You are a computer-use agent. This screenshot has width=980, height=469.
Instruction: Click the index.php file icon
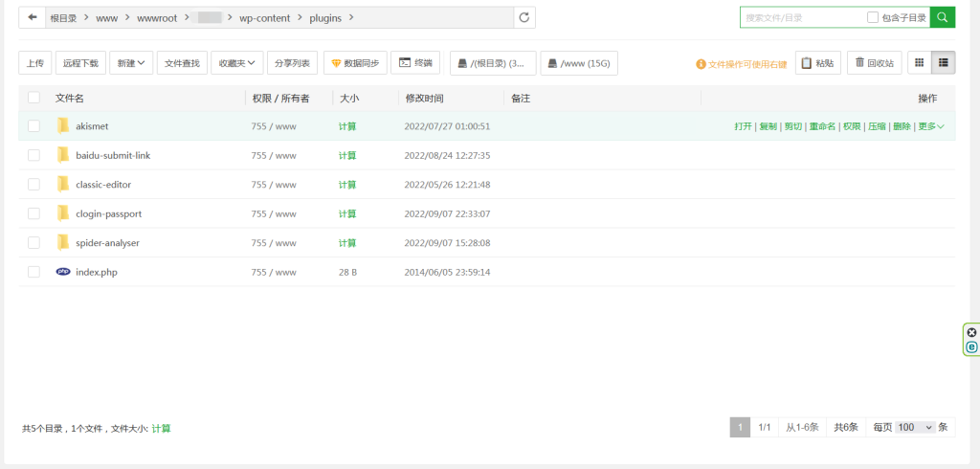pos(63,272)
